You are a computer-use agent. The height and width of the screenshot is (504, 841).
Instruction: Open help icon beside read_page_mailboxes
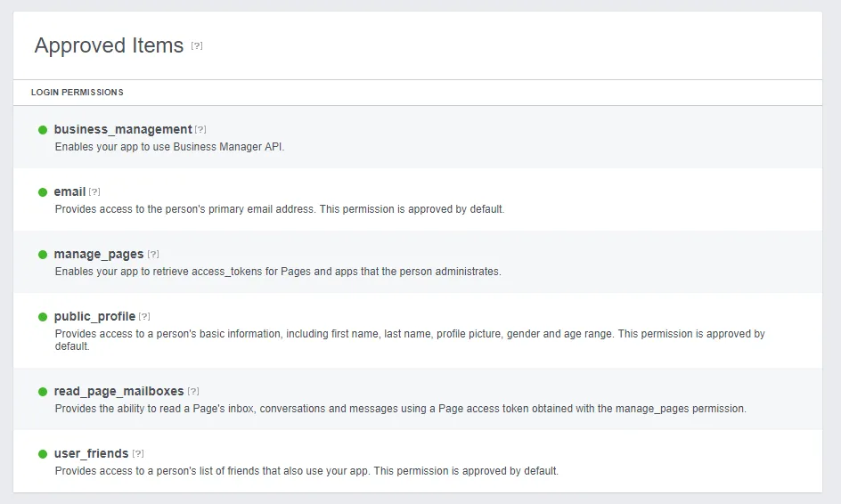click(x=193, y=391)
